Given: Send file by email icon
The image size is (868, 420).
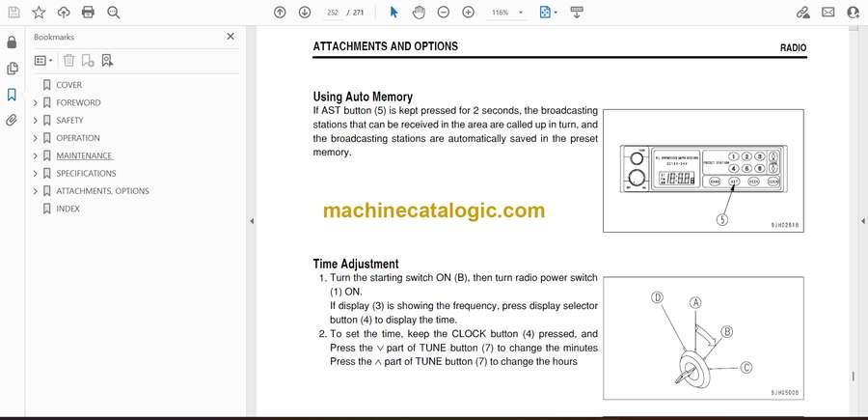Looking at the screenshot, I should pos(828,13).
